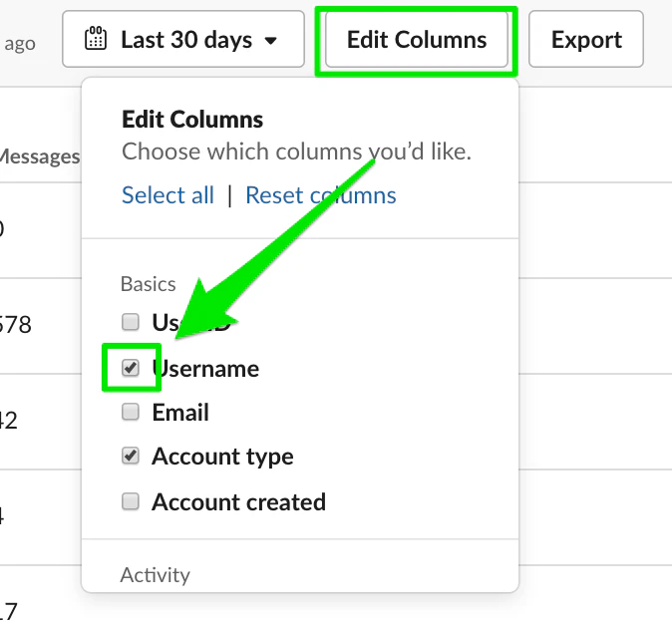Click the Email column label text
This screenshot has width=672, height=626.
pyautogui.click(x=180, y=413)
